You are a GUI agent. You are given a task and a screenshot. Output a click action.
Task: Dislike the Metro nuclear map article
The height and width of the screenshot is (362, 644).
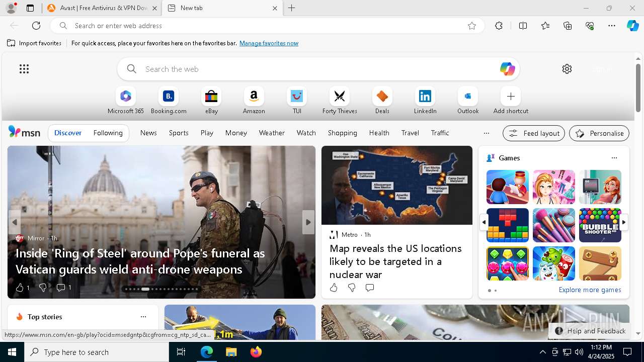[352, 288]
